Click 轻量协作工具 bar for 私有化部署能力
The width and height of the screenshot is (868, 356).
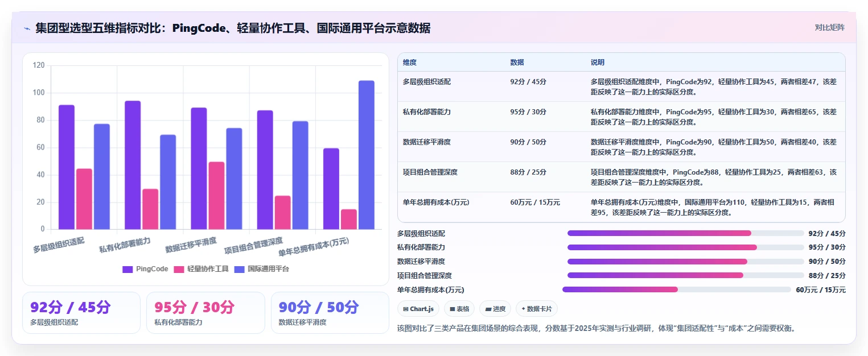(150, 209)
